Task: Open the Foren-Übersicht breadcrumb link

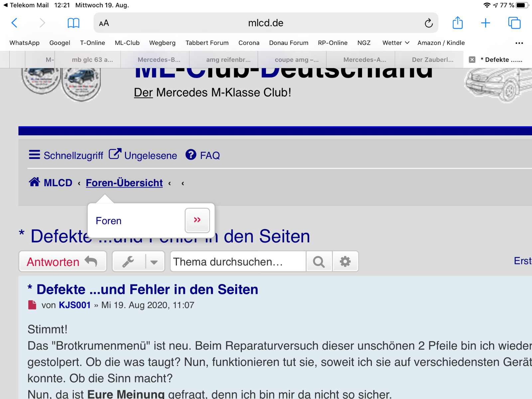Action: click(124, 183)
